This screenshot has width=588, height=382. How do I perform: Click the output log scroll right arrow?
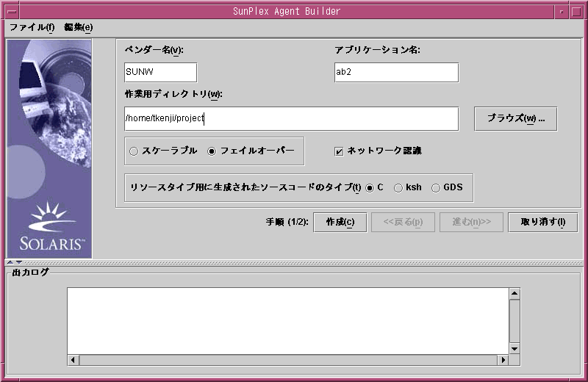tap(503, 360)
